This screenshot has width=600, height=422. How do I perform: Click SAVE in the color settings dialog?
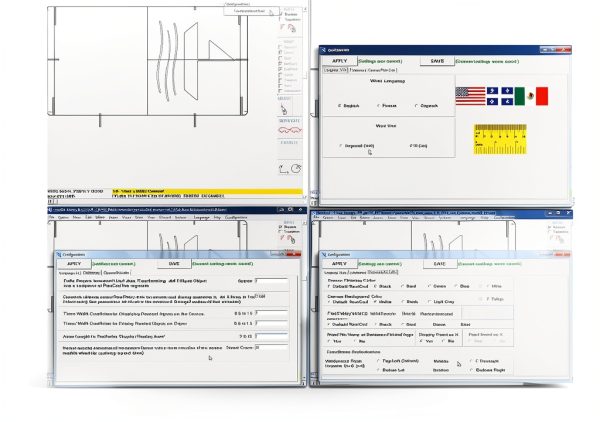coord(440,264)
